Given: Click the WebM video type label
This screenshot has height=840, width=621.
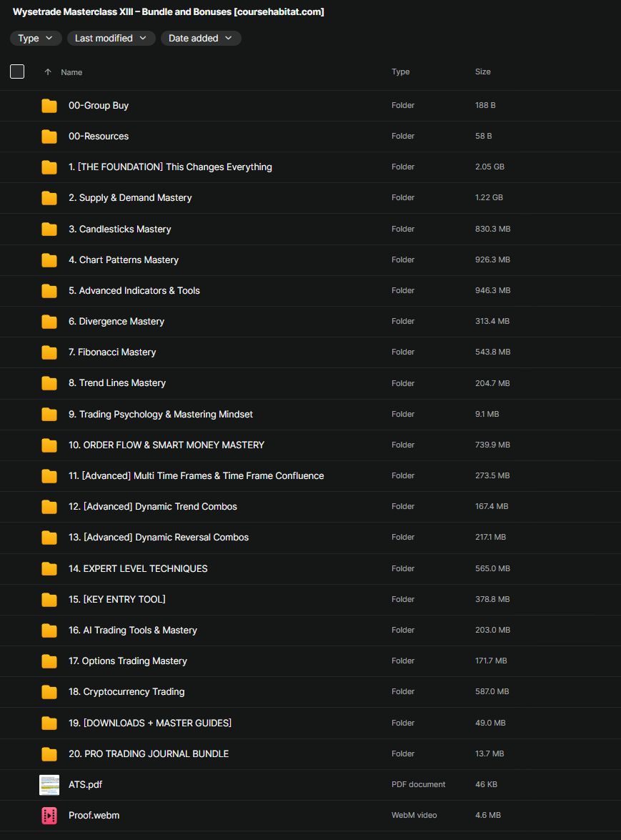Looking at the screenshot, I should point(414,815).
